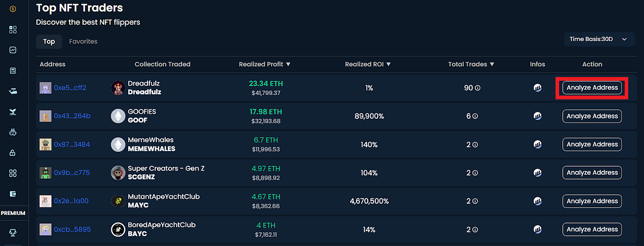This screenshot has width=644, height=246.
Task: Click Analyze Address for BAYC row
Action: pyautogui.click(x=592, y=229)
